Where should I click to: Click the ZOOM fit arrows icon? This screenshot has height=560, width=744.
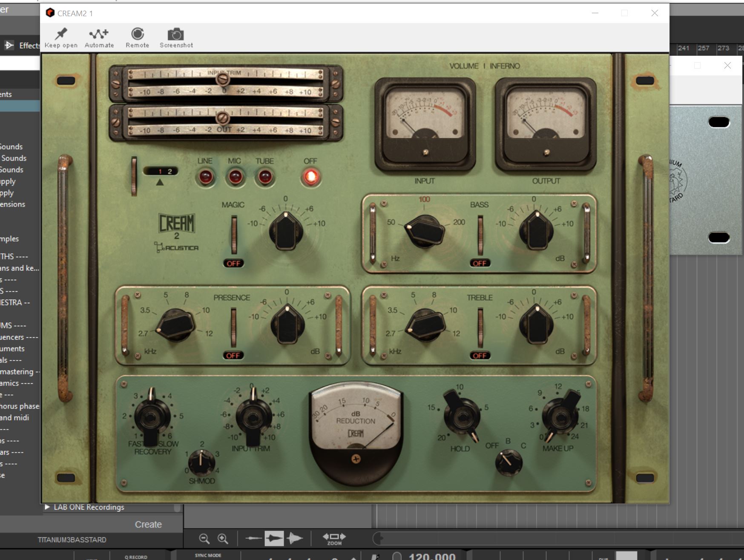click(x=334, y=539)
